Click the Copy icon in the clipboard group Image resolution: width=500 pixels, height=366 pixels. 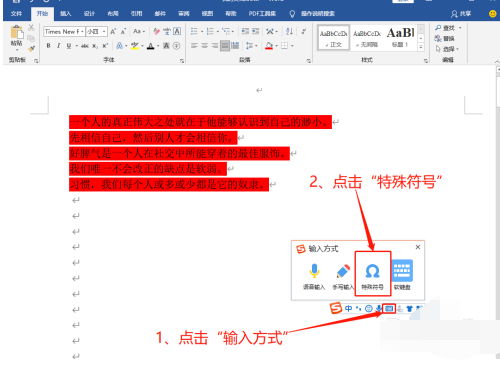[31, 38]
